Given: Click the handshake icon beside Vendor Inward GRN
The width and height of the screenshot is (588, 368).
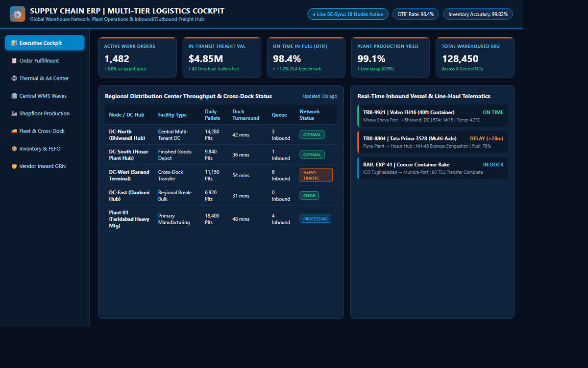Looking at the screenshot, I should click(14, 167).
